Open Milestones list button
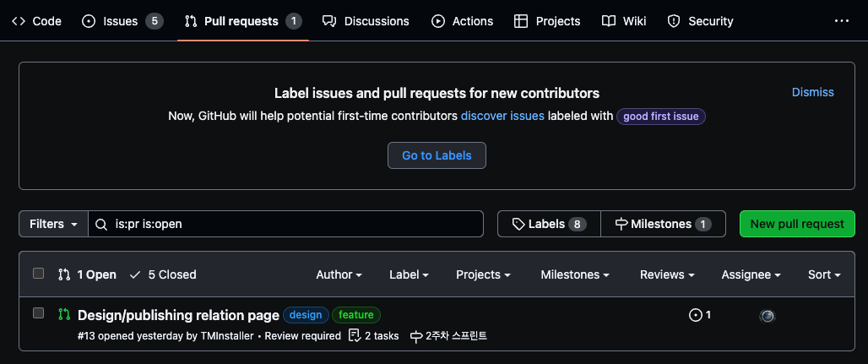This screenshot has width=868, height=364. (663, 224)
